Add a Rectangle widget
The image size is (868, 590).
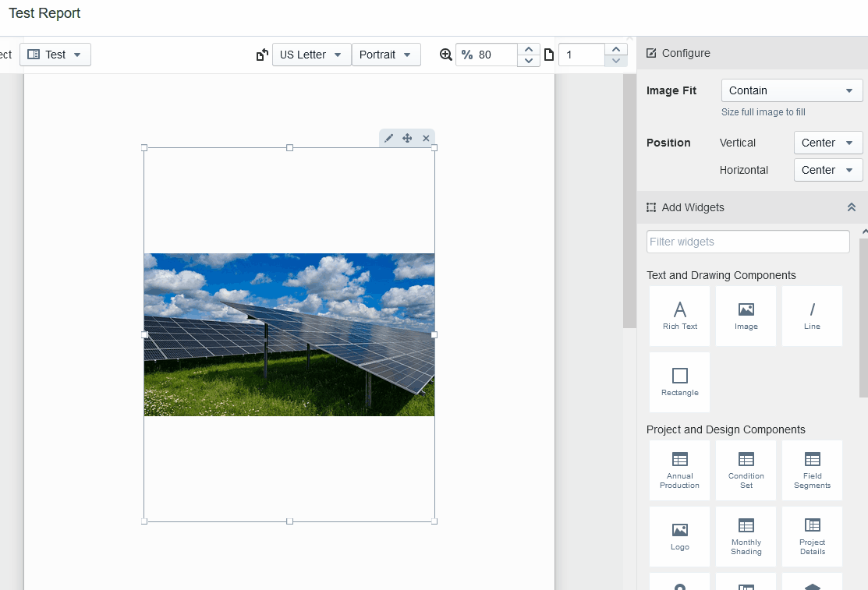coord(679,382)
